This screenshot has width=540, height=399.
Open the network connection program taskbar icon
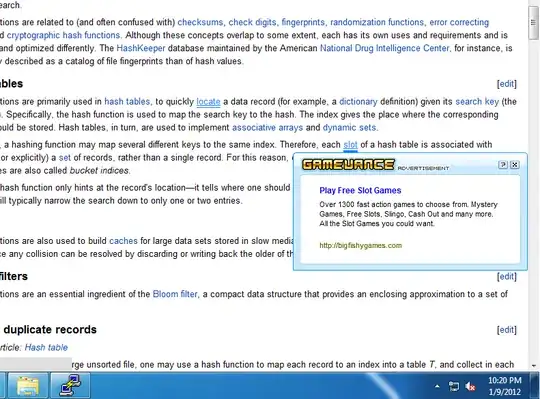point(71,386)
